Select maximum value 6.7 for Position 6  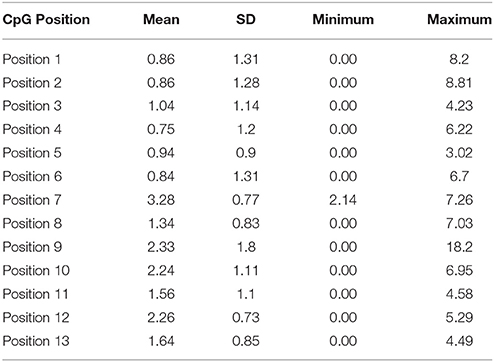click(x=459, y=176)
